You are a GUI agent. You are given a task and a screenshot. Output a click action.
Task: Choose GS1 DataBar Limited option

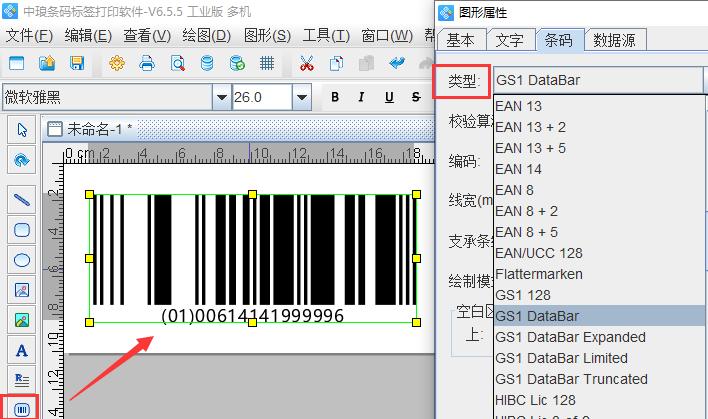(x=599, y=358)
